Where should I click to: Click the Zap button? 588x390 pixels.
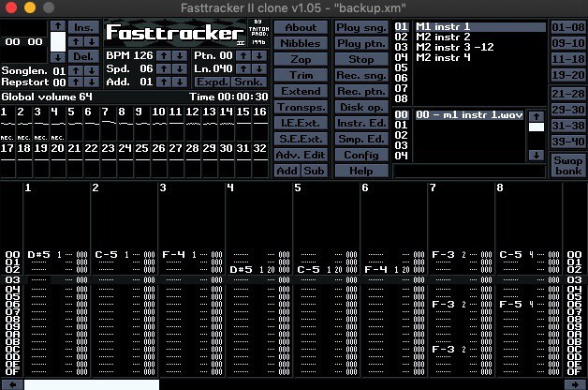pyautogui.click(x=301, y=59)
